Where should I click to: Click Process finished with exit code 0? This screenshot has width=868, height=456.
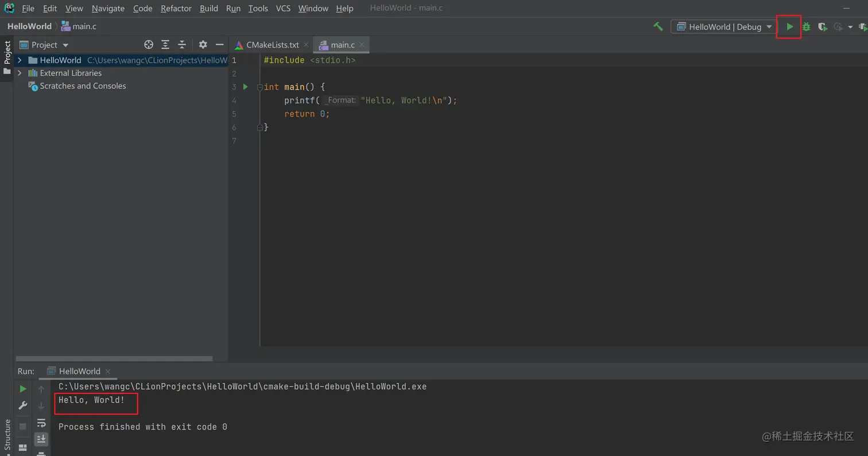[143, 427]
